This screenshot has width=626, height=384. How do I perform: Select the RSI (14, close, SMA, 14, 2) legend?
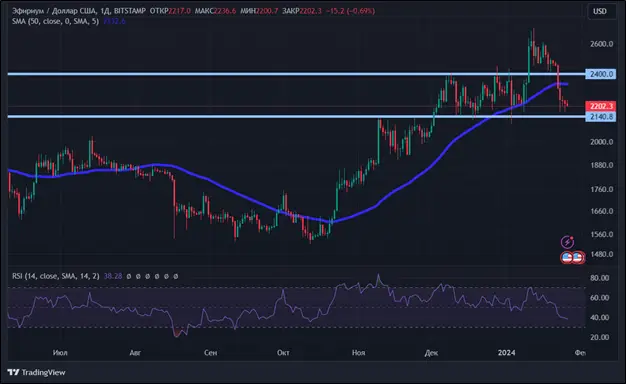(55, 276)
